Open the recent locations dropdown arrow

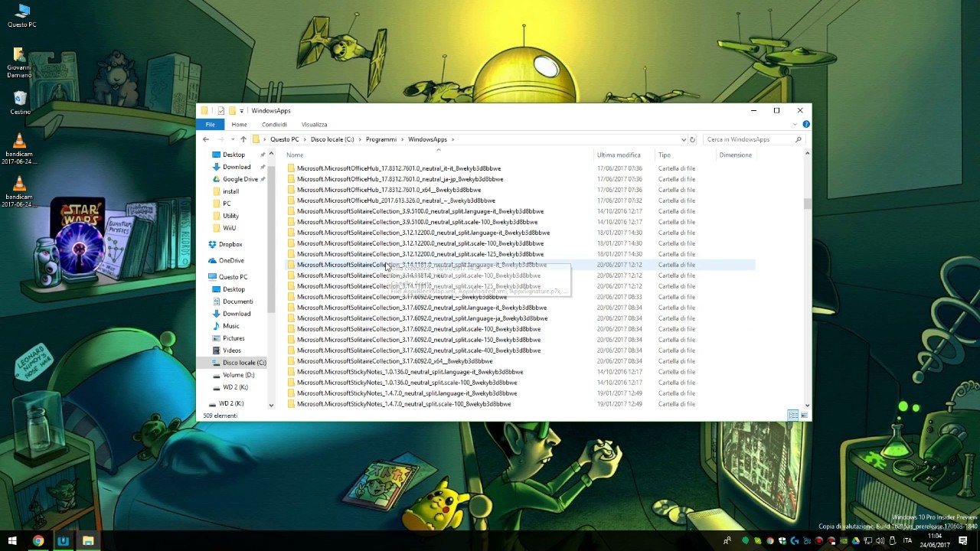click(x=232, y=139)
